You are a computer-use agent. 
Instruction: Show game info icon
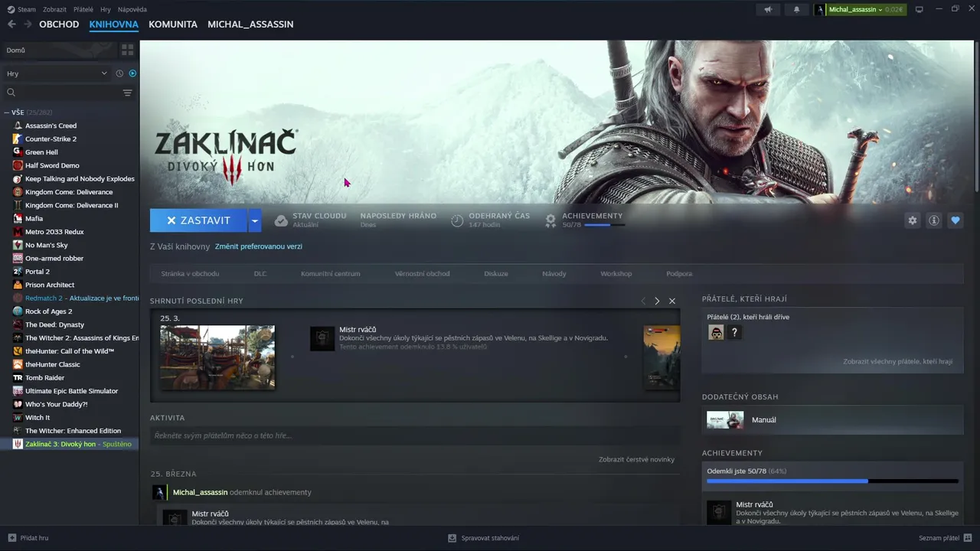click(x=933, y=220)
